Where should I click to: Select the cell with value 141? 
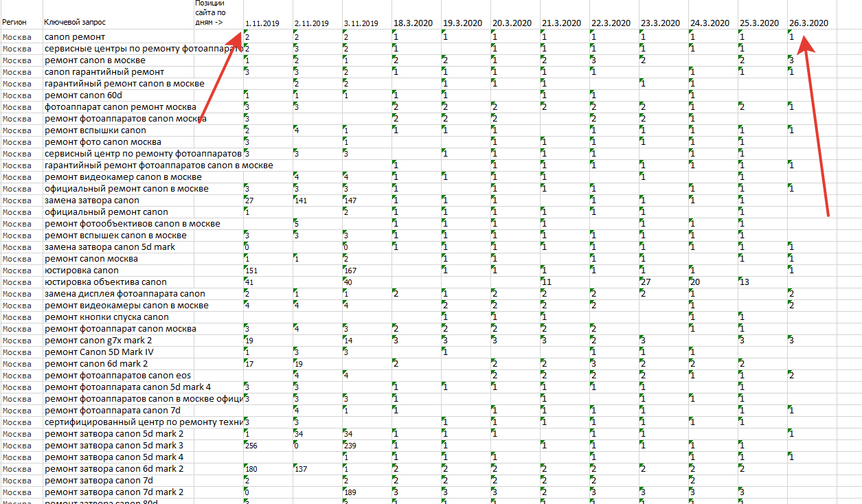[317, 200]
